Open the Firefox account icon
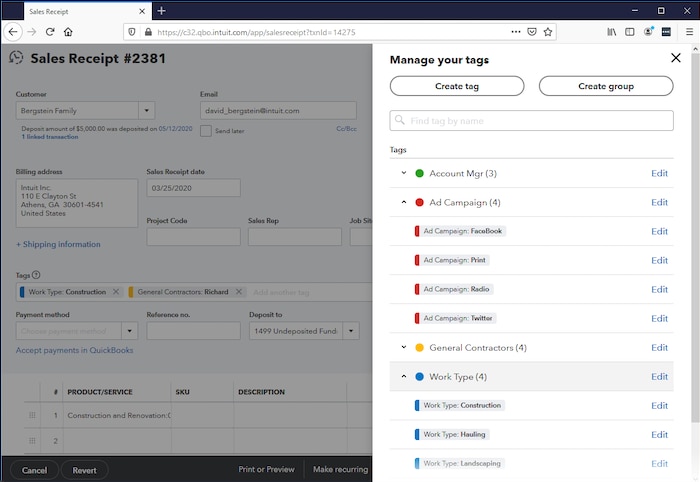700x482 pixels. click(648, 32)
